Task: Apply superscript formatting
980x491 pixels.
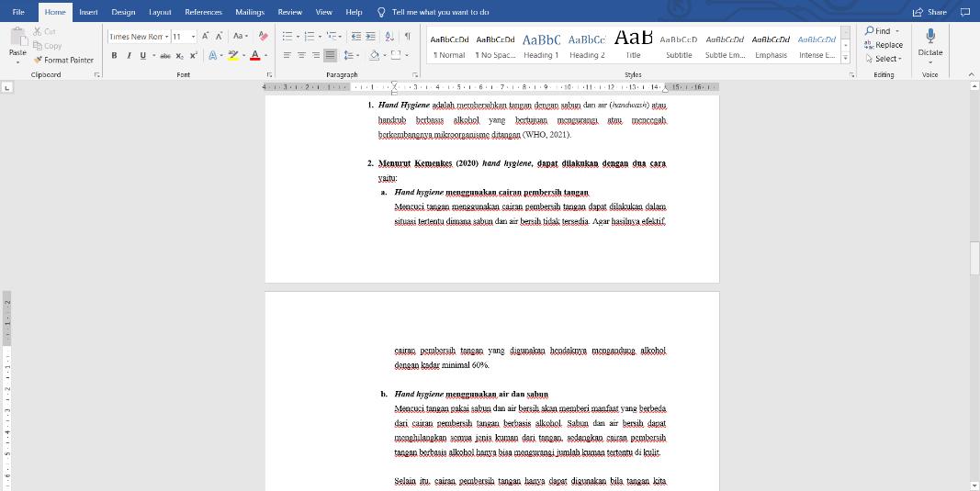Action: (x=193, y=56)
